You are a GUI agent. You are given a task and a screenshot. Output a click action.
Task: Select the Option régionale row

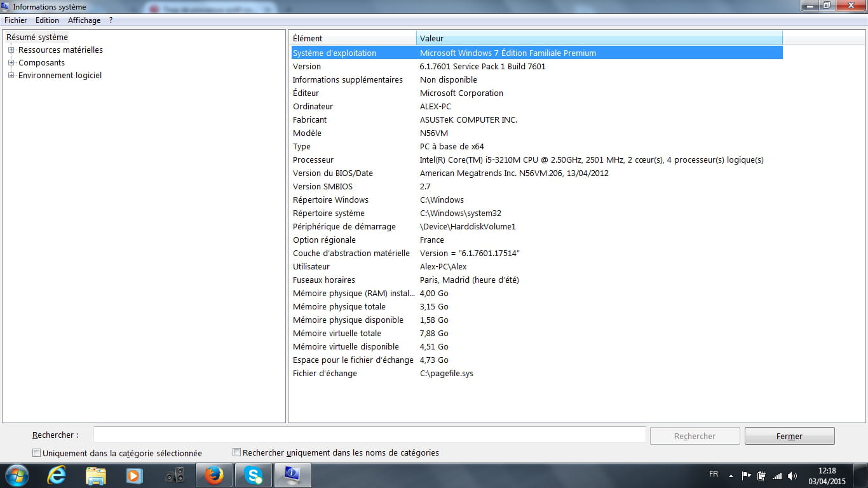pyautogui.click(x=536, y=240)
